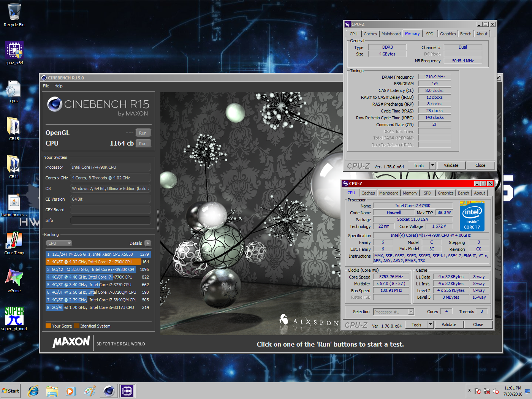Open the Recycle Bin desktop icon
Viewport: 532px width, 399px height.
14,15
